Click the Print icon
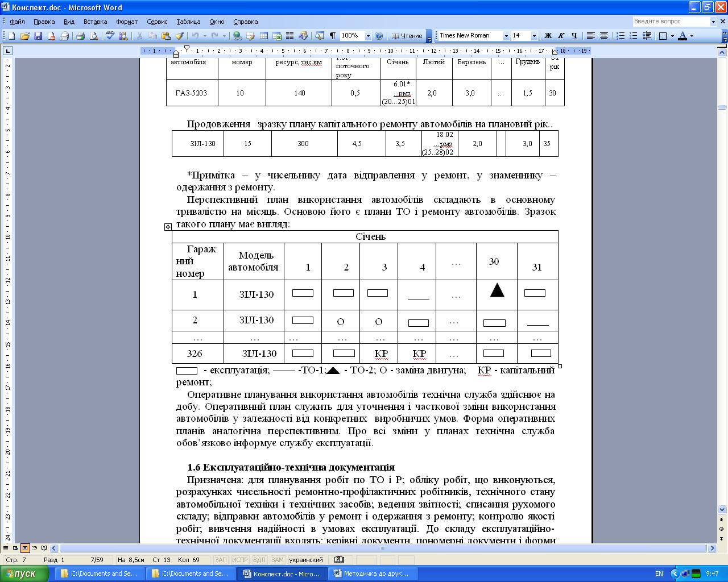 pyautogui.click(x=80, y=36)
